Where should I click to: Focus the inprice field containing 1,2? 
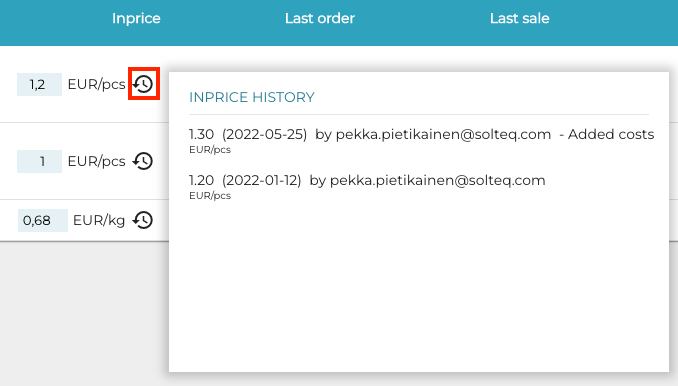pos(39,84)
